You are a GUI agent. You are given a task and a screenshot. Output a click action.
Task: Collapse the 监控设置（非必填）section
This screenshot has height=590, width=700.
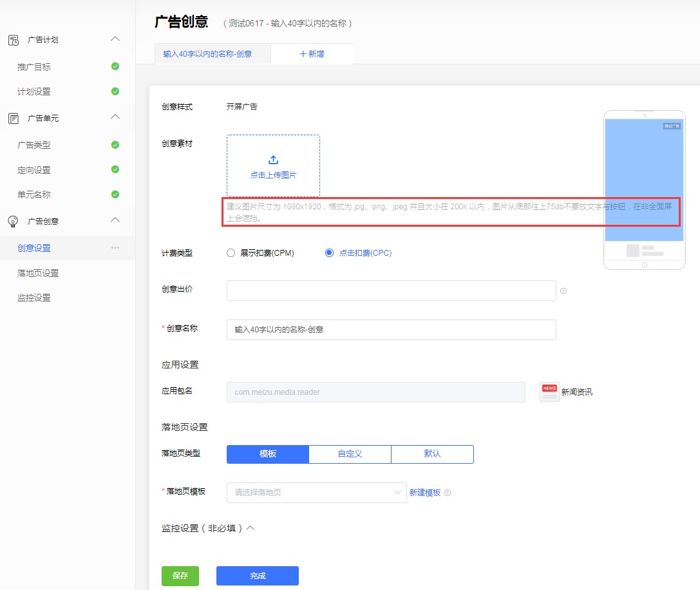click(251, 528)
